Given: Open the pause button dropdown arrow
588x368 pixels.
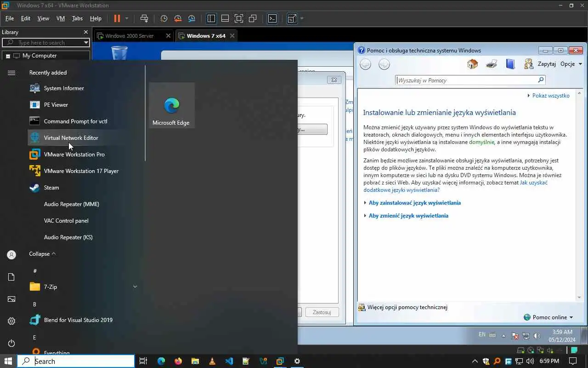Looking at the screenshot, I should [x=127, y=18].
